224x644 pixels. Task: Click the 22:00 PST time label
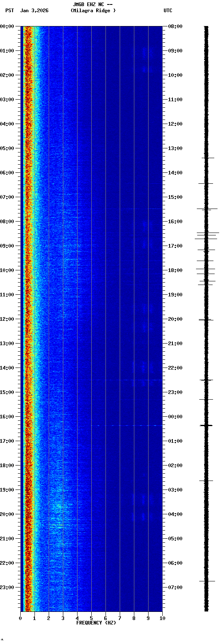point(7,563)
